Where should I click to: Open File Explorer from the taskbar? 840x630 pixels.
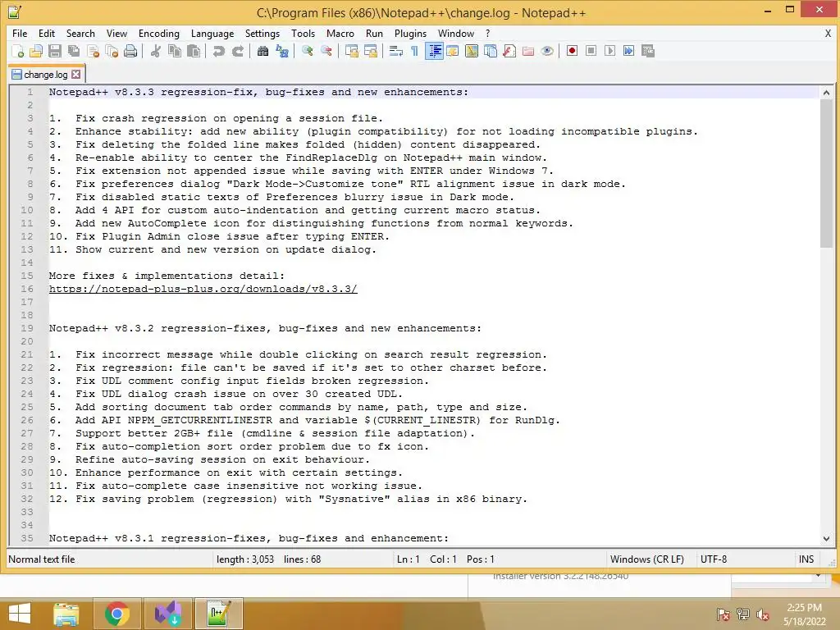[x=66, y=614]
